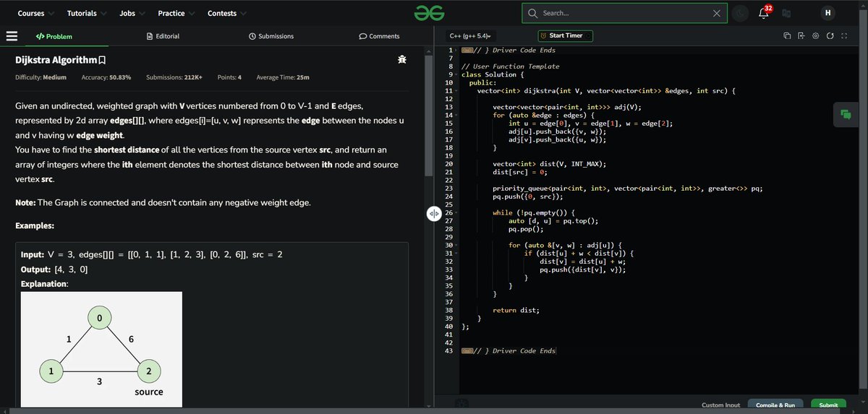868x414 pixels.
Task: Open the H profile avatar
Action: [828, 13]
